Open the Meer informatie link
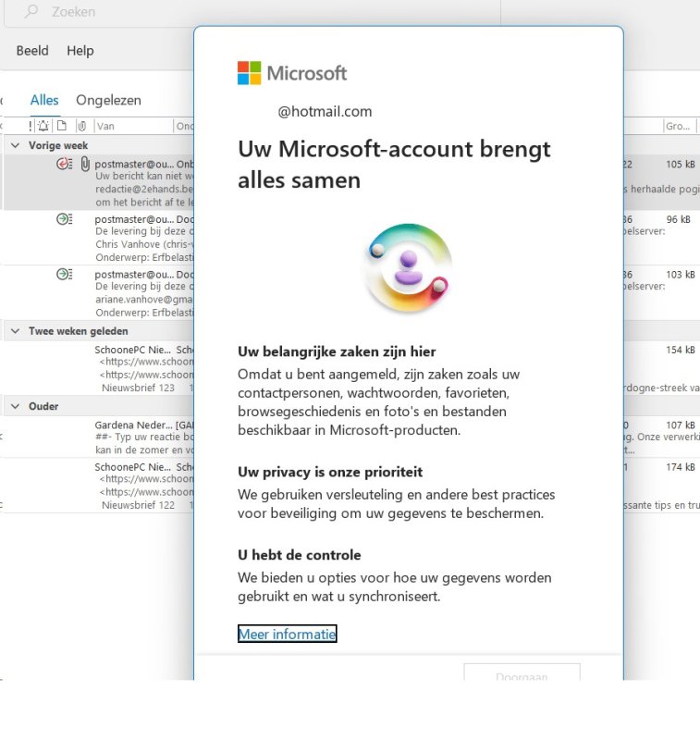Screen dimensions: 700x740 point(287,634)
